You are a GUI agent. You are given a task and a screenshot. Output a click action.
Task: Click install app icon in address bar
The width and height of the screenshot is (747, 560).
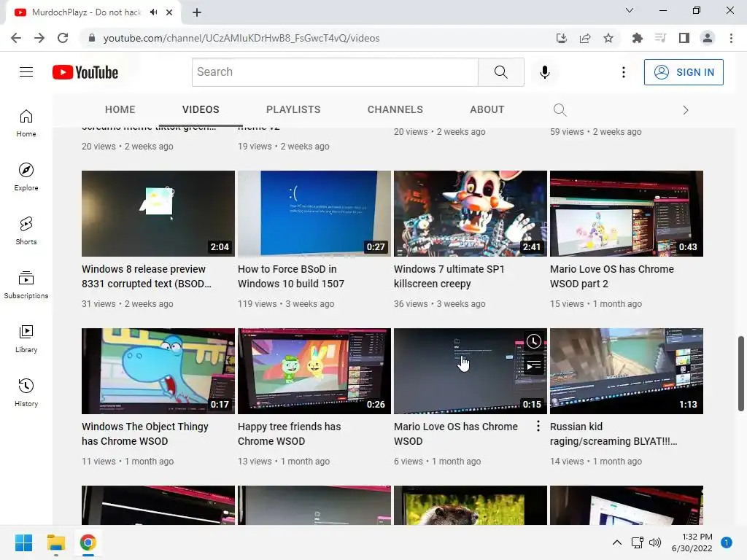tap(562, 38)
